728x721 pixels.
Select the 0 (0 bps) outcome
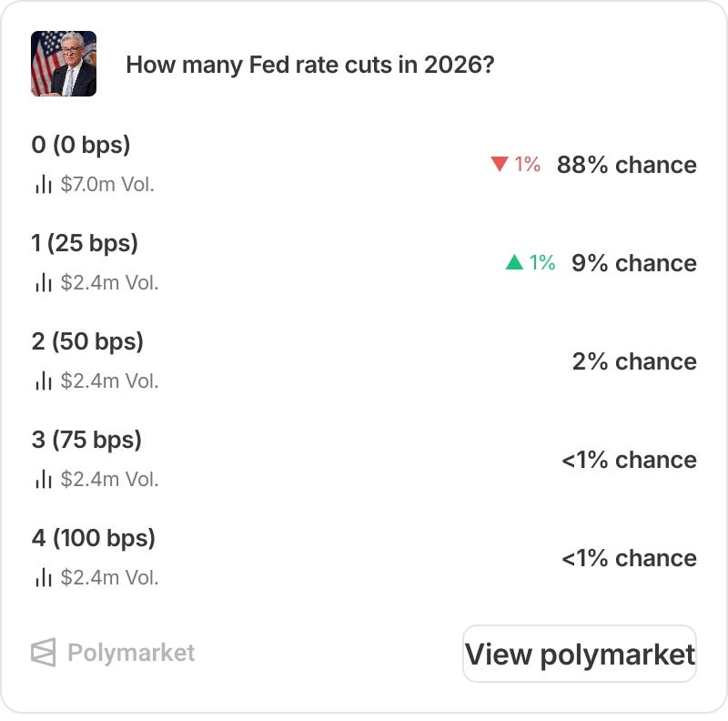click(81, 145)
